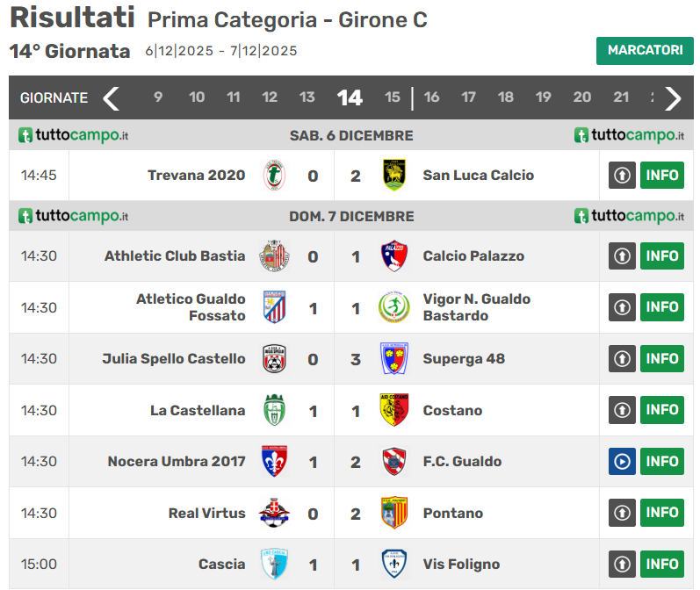Click the Superga 48 team crest
This screenshot has height=590, width=700.
(394, 358)
